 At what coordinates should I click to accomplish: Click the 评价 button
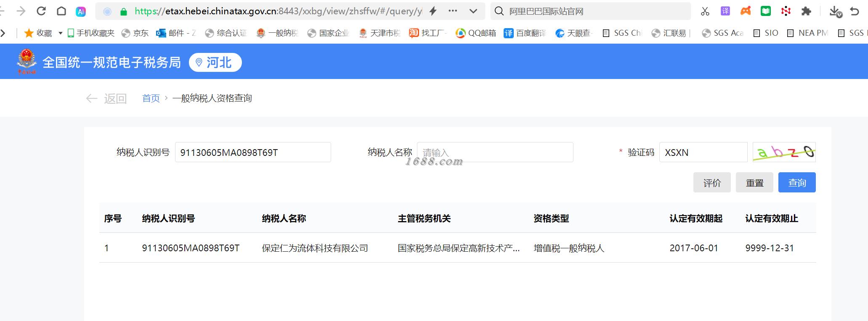click(x=712, y=182)
